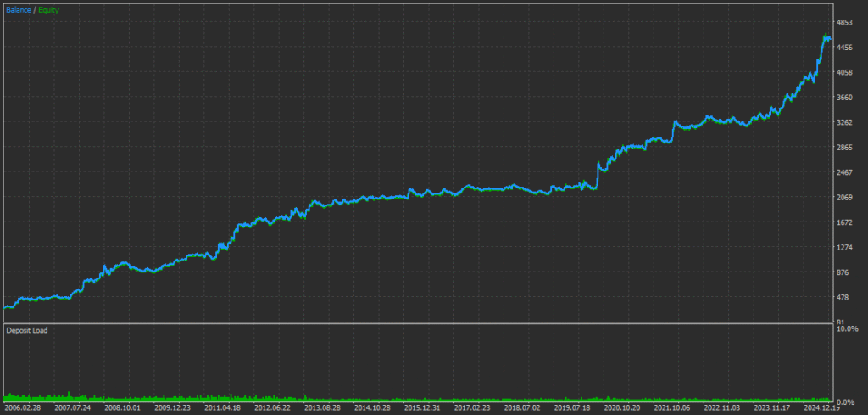
Task: Click the 2009.12.23 date label
Action: point(173,408)
